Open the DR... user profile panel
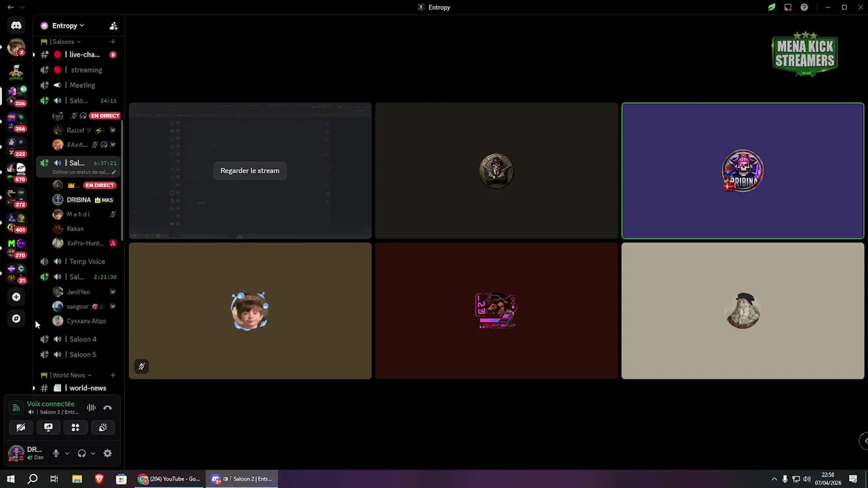 click(27, 453)
